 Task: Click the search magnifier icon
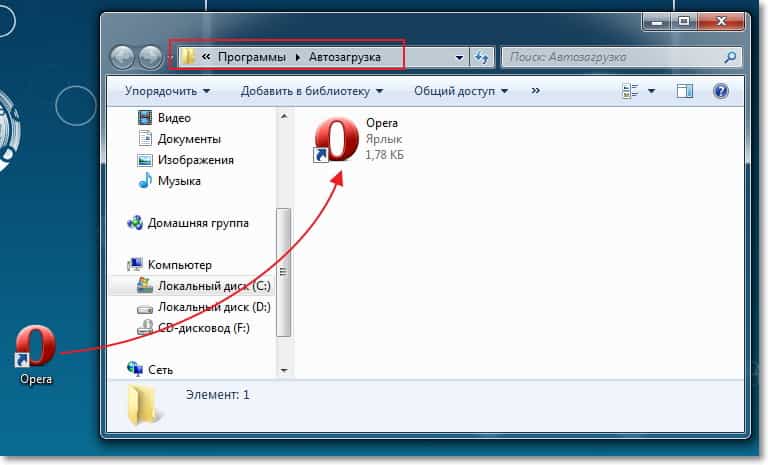click(x=730, y=57)
